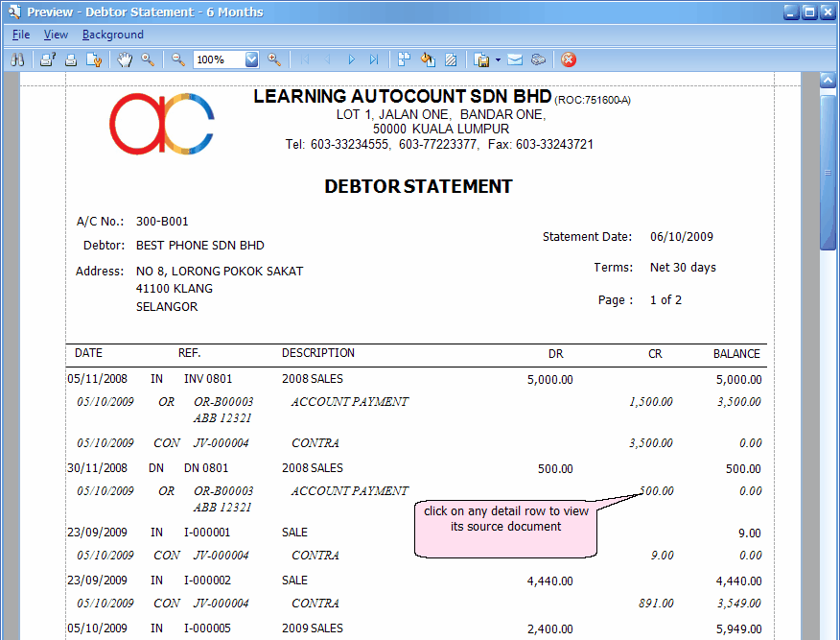Click the 5,949.00 balance value
840x640 pixels.
point(738,629)
